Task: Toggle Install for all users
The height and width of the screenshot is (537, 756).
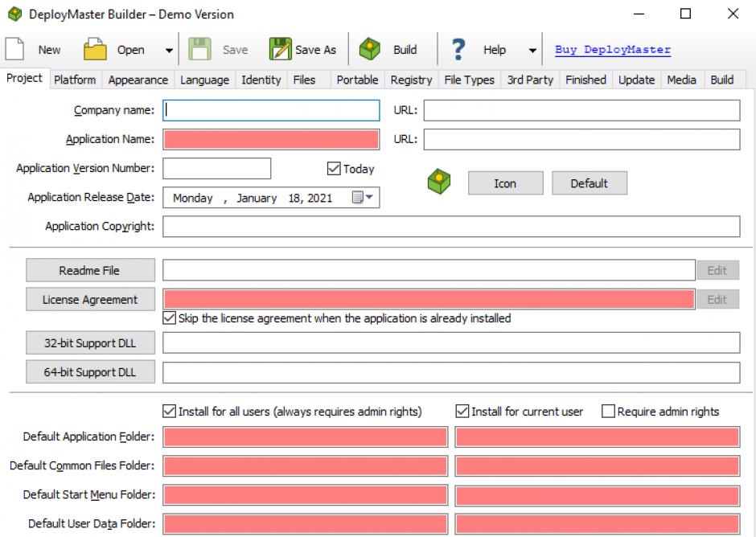Action: pyautogui.click(x=169, y=411)
